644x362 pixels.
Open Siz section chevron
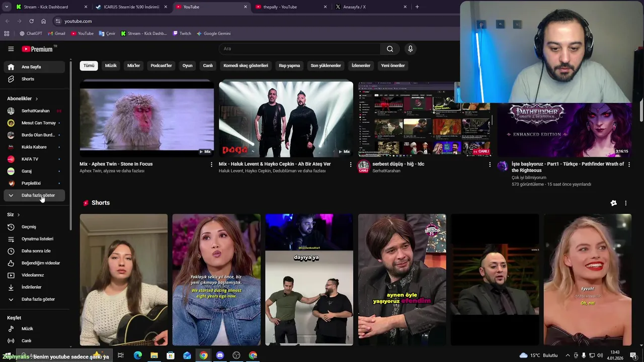coord(19,215)
